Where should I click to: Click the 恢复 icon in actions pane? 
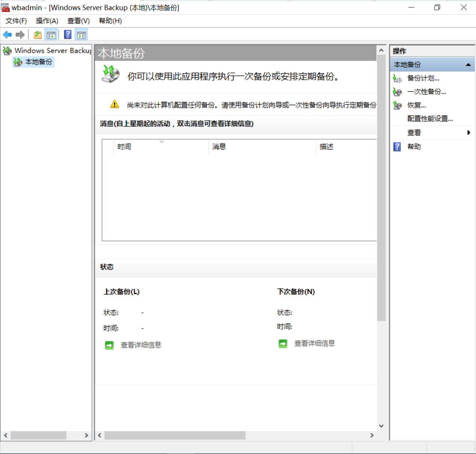tap(397, 105)
